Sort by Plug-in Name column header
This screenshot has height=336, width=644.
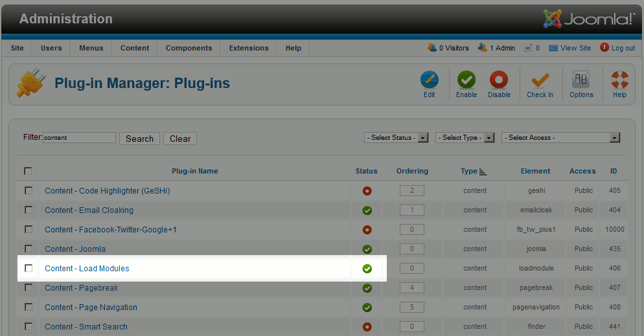[194, 171]
